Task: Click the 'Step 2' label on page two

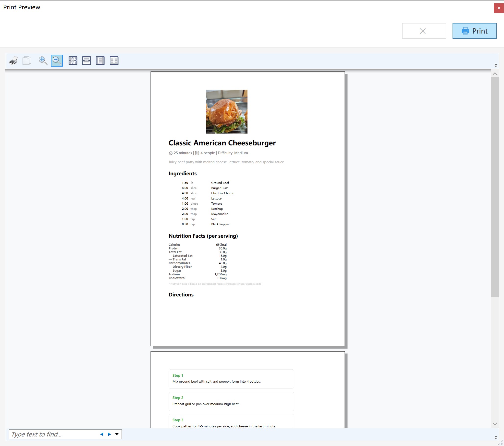Action: pos(178,398)
